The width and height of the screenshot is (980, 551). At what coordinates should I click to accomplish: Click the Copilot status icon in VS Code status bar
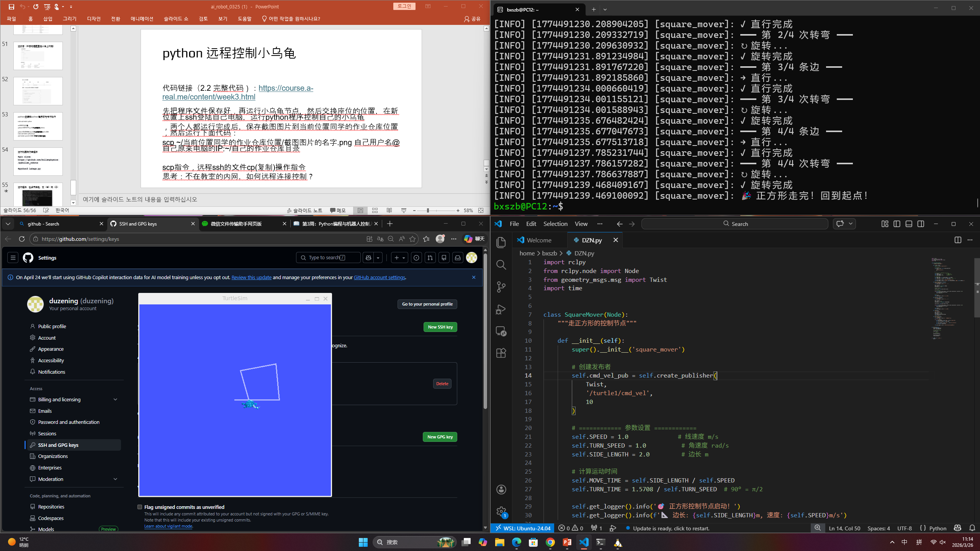[957, 528]
